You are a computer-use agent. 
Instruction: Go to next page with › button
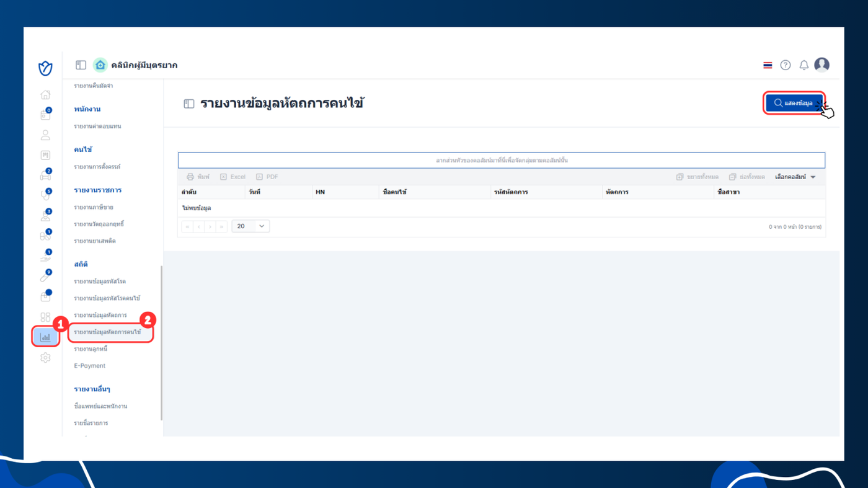[x=210, y=226]
